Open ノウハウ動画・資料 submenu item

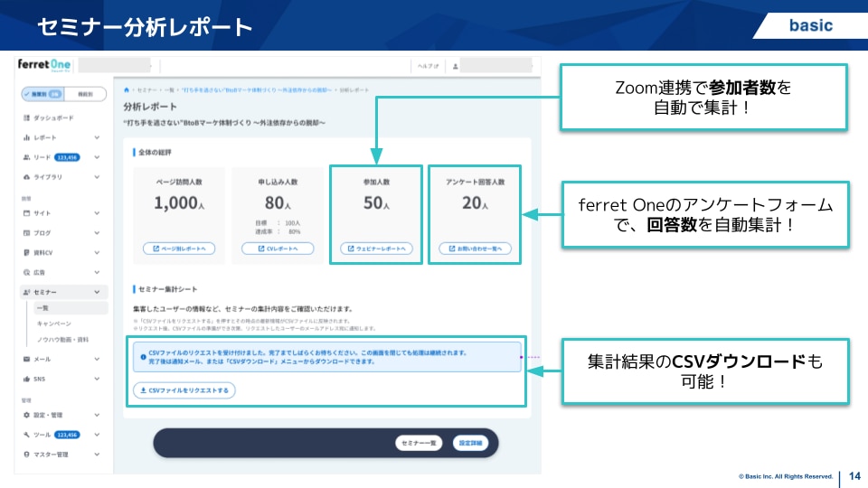(62, 339)
